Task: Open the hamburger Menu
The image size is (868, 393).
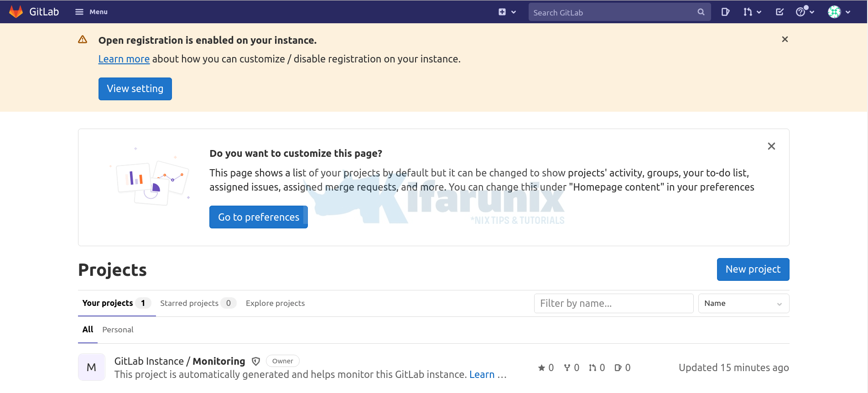Action: click(x=91, y=12)
